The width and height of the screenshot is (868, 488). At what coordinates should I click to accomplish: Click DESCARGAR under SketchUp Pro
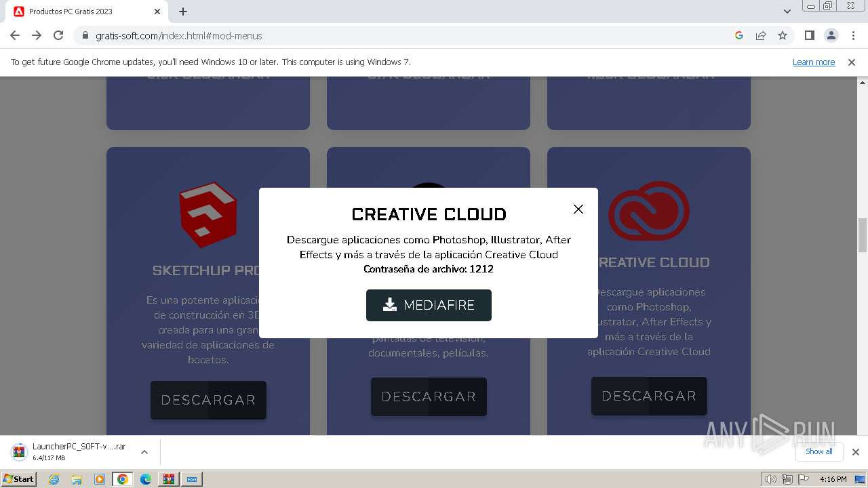[x=208, y=400]
